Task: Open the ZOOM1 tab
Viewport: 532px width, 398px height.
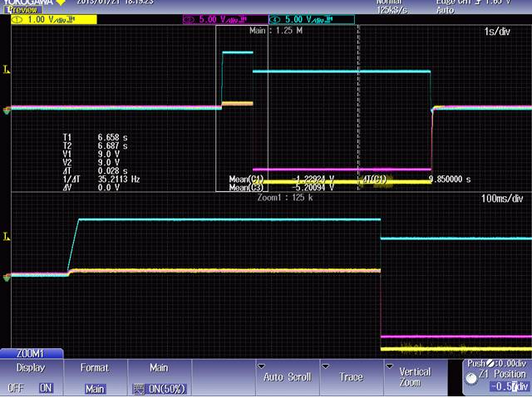Action: (x=32, y=354)
